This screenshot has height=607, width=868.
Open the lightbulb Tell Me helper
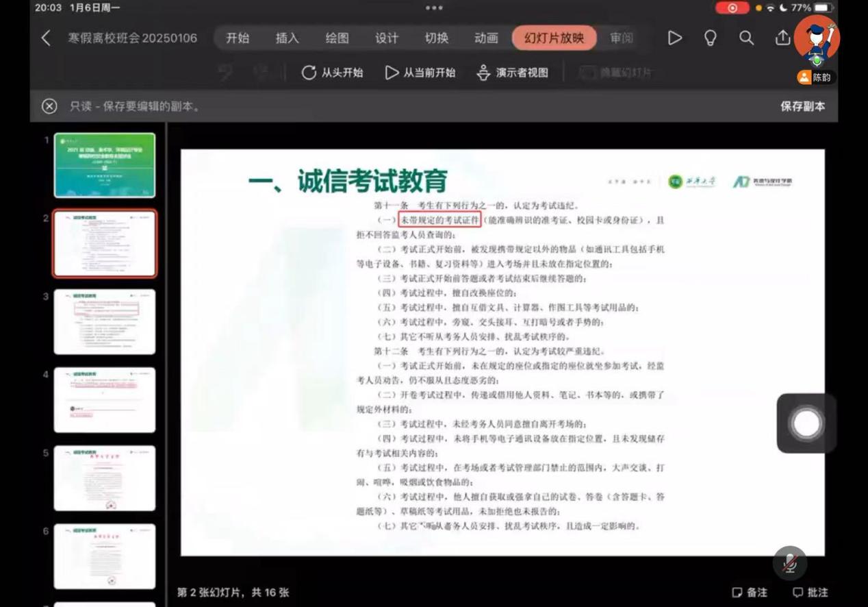point(711,38)
